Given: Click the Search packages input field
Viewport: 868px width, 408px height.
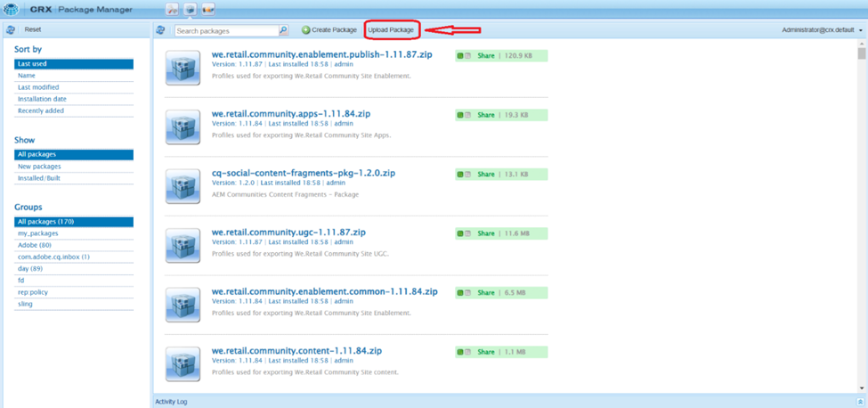Looking at the screenshot, I should coord(227,31).
